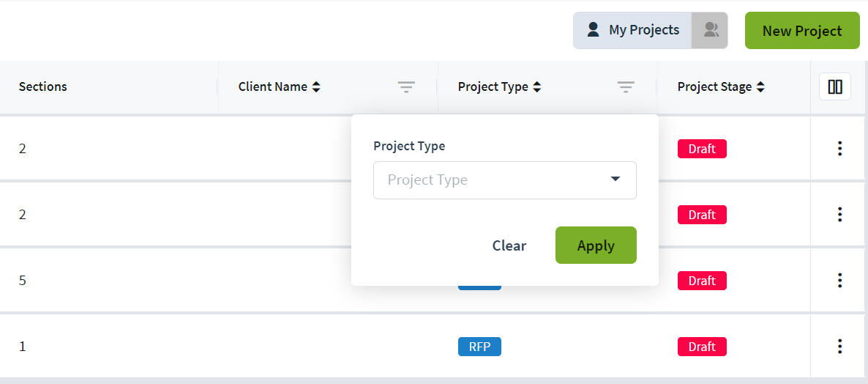Sort the Project Stage column using its arrows
Viewport: 868px width, 384px height.
[x=760, y=87]
